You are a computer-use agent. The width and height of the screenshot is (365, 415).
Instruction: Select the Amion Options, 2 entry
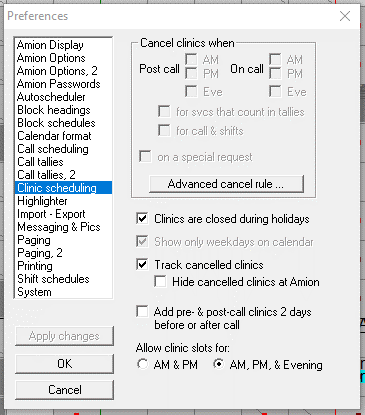pyautogui.click(x=63, y=71)
